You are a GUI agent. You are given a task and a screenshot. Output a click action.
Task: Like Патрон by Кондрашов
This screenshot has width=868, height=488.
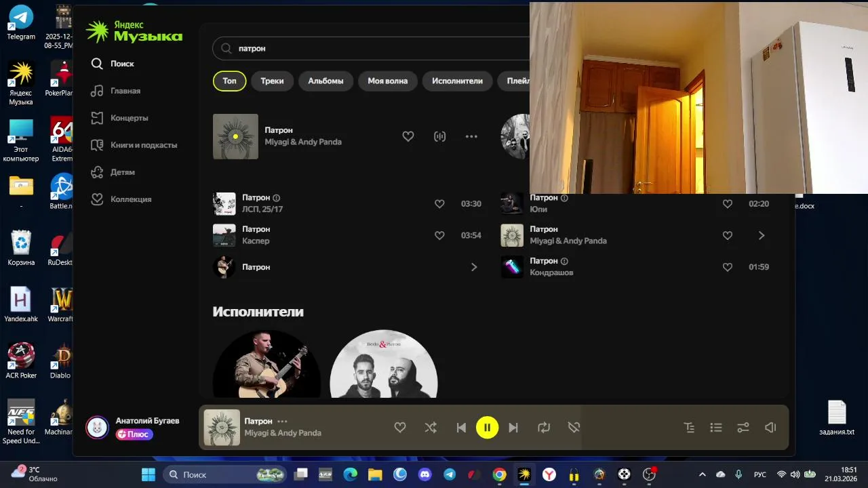pyautogui.click(x=728, y=267)
